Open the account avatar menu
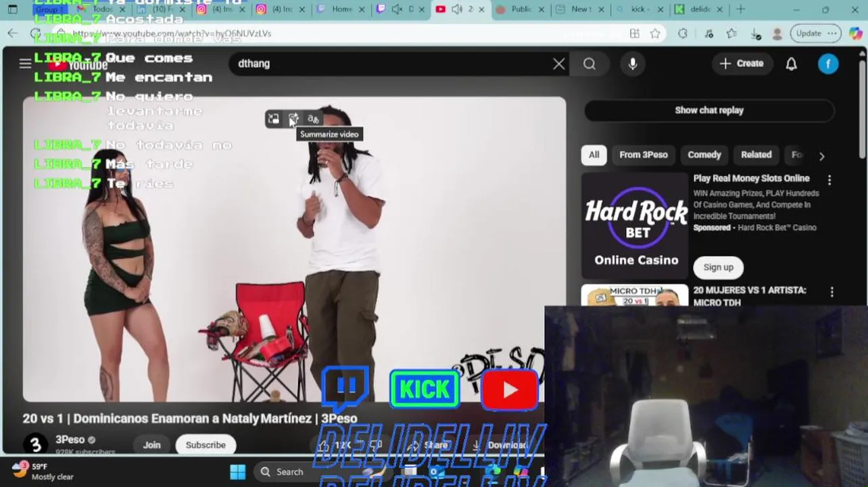This screenshot has width=868, height=487. click(828, 64)
